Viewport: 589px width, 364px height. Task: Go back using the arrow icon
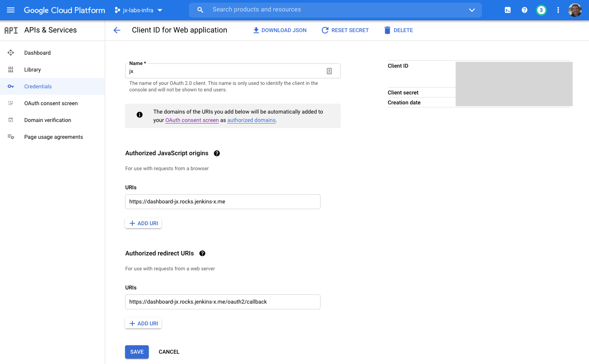(117, 30)
